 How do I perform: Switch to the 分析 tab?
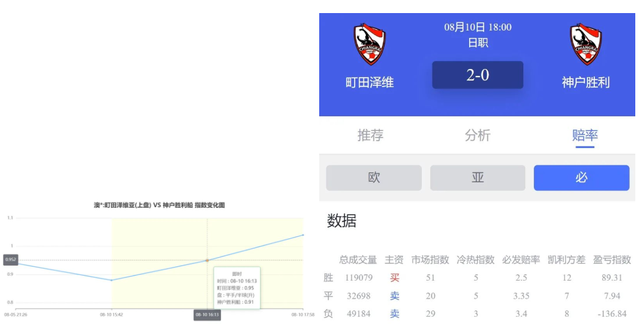(x=477, y=135)
